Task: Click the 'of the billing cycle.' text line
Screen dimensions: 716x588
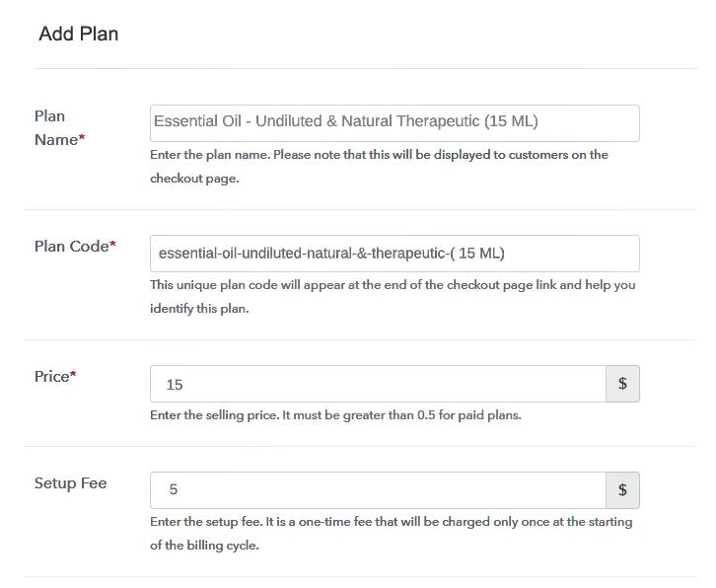Action: click(x=204, y=546)
